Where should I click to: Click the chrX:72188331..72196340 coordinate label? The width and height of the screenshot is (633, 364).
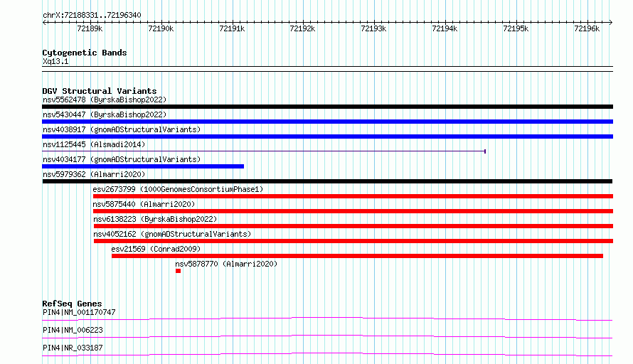pos(92,16)
